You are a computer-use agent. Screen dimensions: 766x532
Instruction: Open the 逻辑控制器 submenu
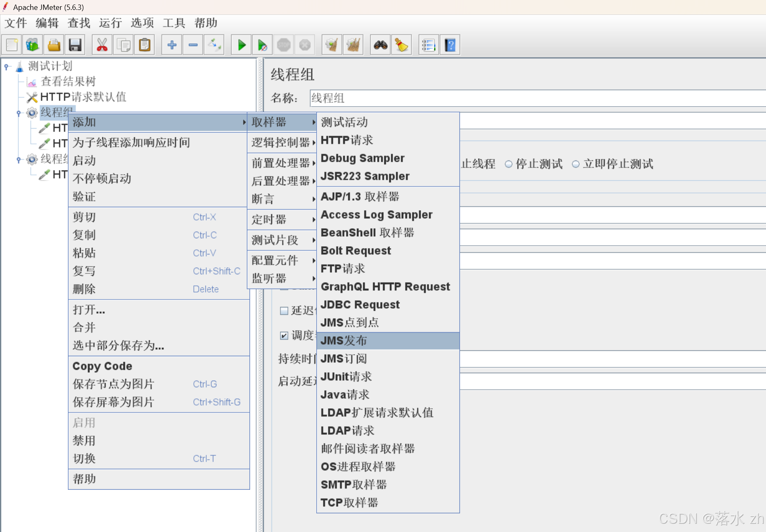coord(282,143)
